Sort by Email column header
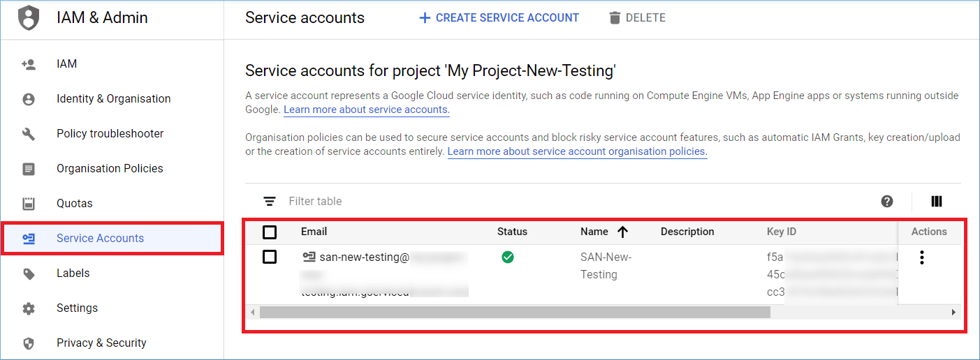 pyautogui.click(x=314, y=232)
